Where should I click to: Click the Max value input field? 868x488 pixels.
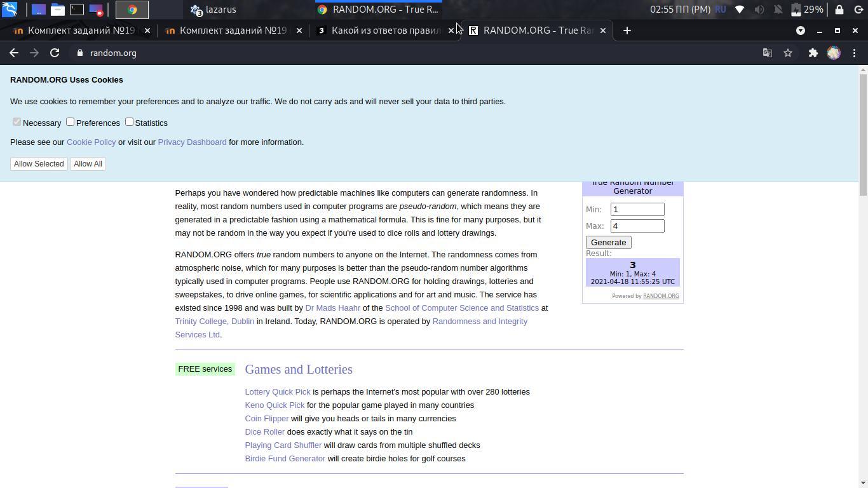637,226
